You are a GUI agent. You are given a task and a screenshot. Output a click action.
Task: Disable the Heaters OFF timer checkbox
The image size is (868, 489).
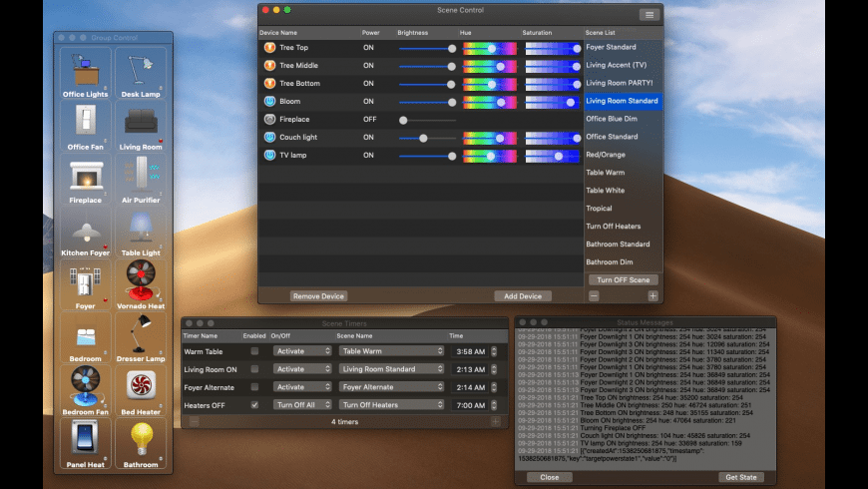254,405
